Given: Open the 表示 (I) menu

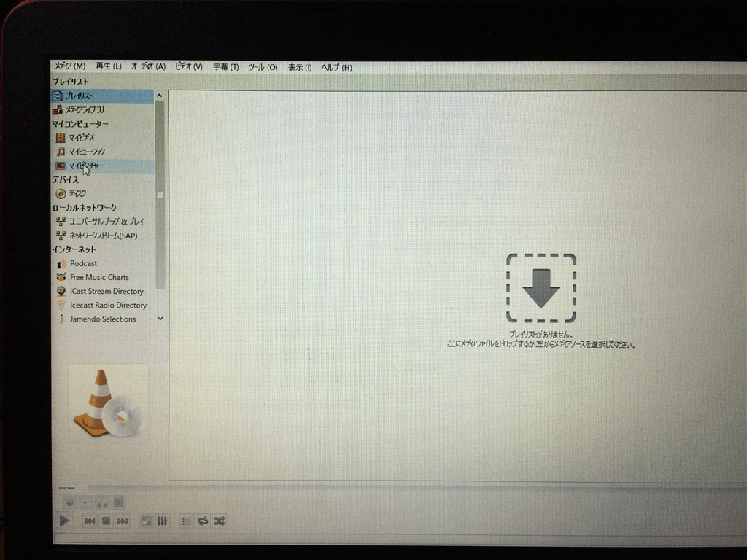Looking at the screenshot, I should (x=300, y=68).
